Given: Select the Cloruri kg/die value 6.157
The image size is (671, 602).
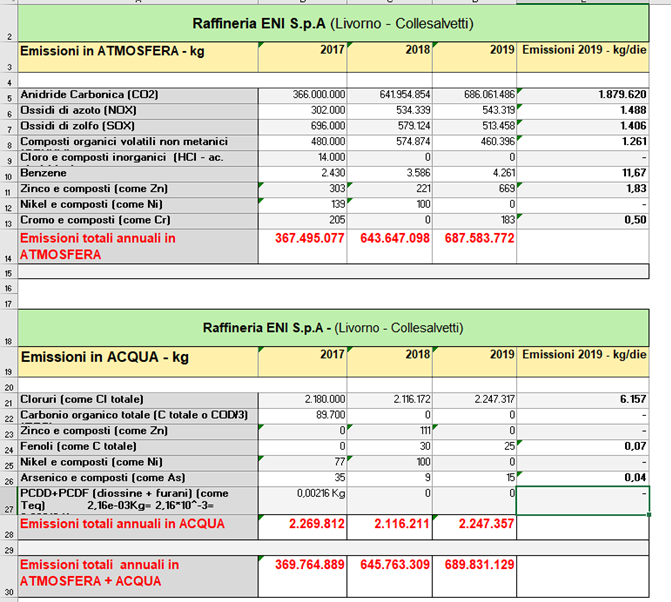Looking at the screenshot, I should pyautogui.click(x=583, y=400).
